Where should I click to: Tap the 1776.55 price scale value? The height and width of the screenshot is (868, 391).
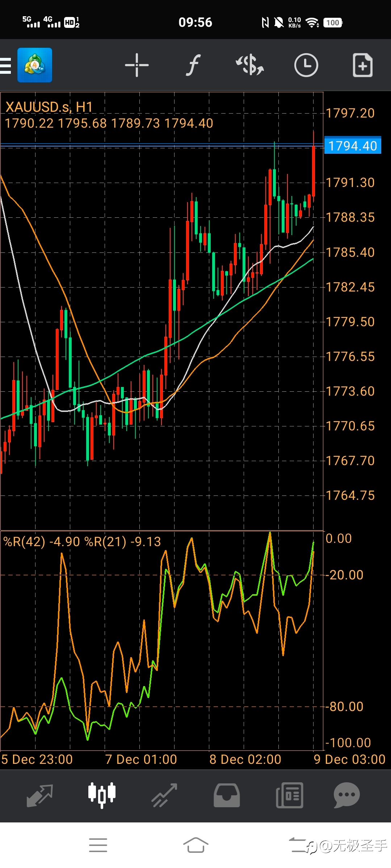[x=350, y=356]
